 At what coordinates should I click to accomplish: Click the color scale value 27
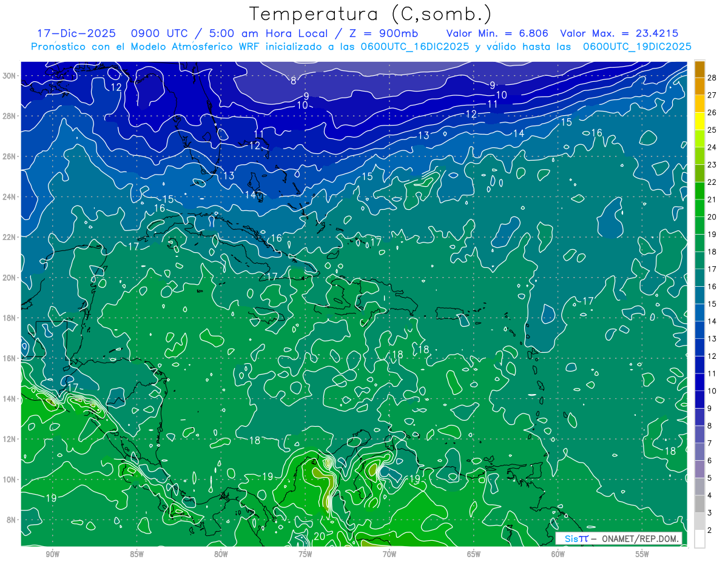pos(712,95)
